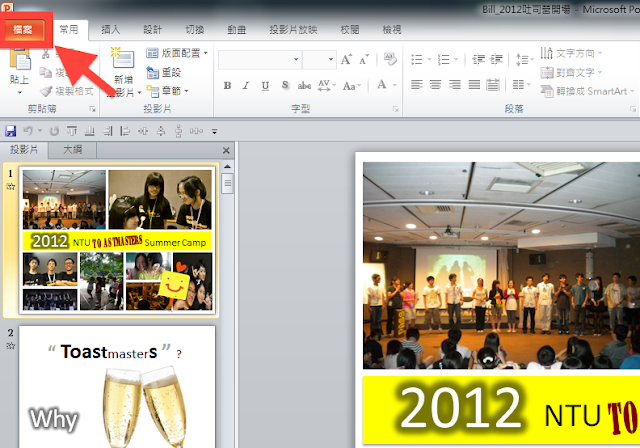Image resolution: width=640 pixels, height=448 pixels.
Task: Click the align top icon
Action: point(72,131)
